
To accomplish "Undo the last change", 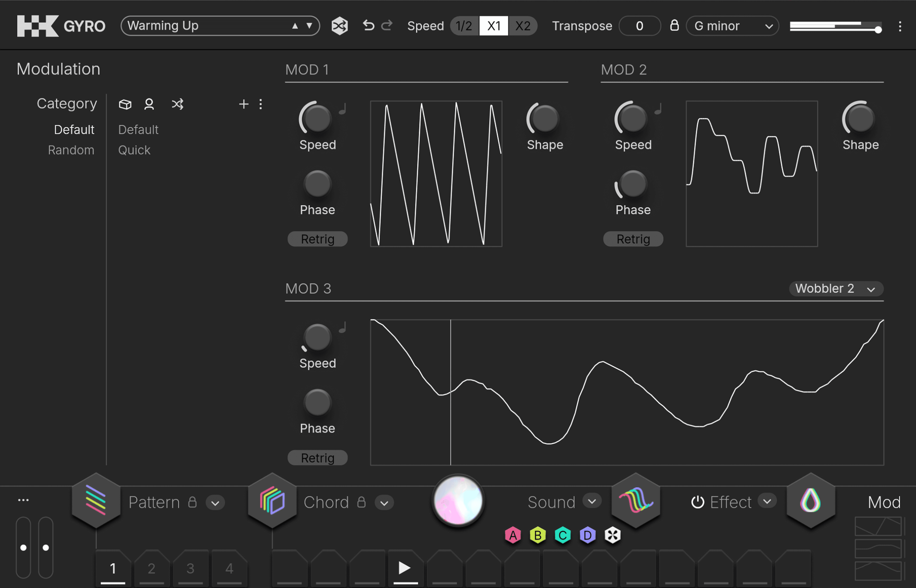I will (368, 26).
